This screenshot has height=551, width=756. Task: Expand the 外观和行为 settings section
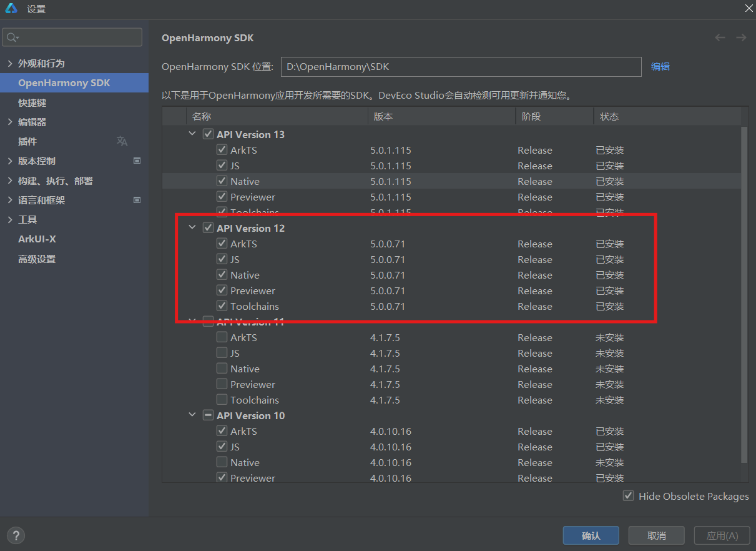pyautogui.click(x=9, y=64)
